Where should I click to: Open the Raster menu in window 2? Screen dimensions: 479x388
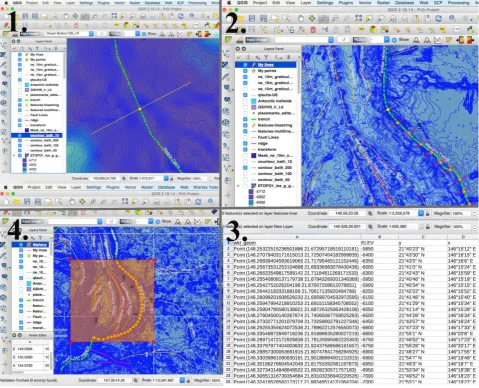click(x=383, y=3)
